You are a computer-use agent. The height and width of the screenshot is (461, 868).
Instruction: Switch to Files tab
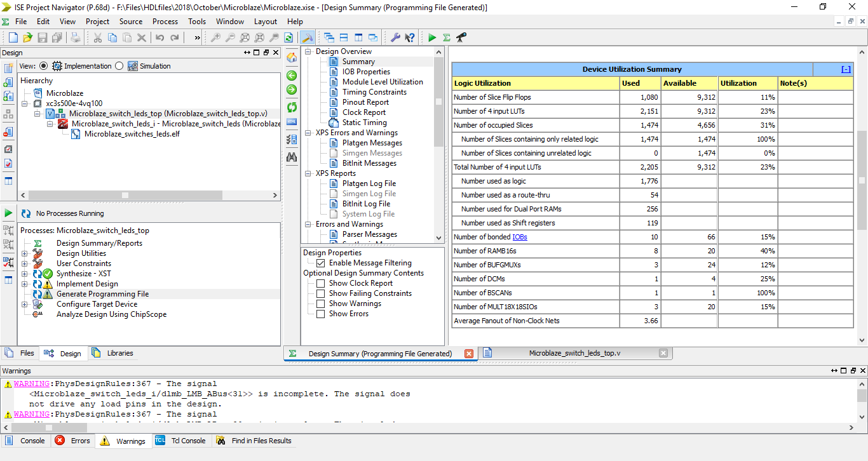coord(22,353)
